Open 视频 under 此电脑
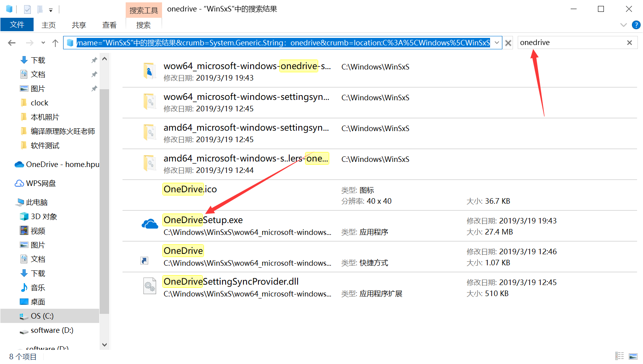This screenshot has width=643, height=364. click(x=38, y=231)
